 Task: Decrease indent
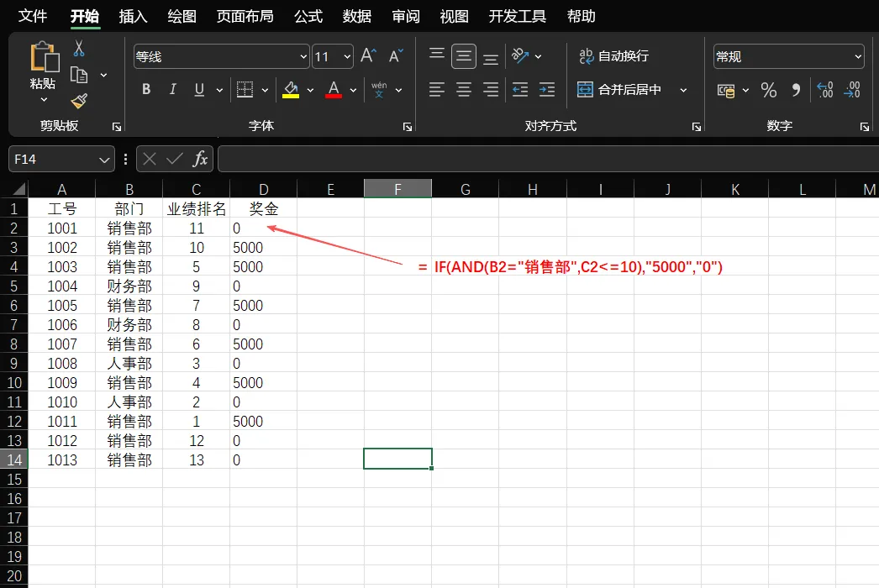click(x=520, y=90)
